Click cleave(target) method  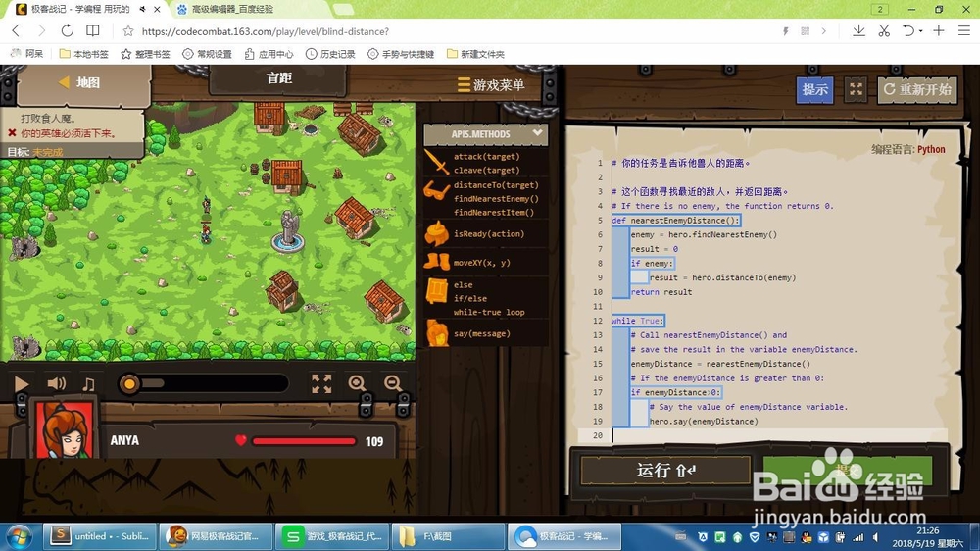[x=486, y=171]
